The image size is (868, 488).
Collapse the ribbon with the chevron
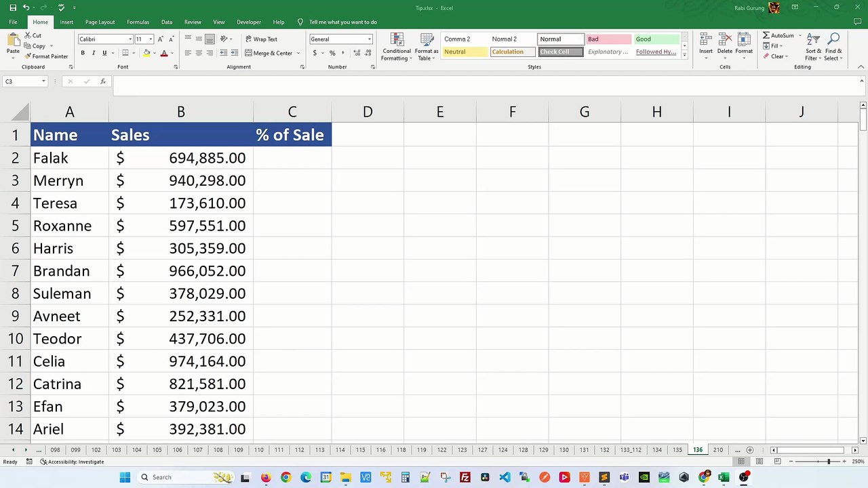tap(861, 67)
